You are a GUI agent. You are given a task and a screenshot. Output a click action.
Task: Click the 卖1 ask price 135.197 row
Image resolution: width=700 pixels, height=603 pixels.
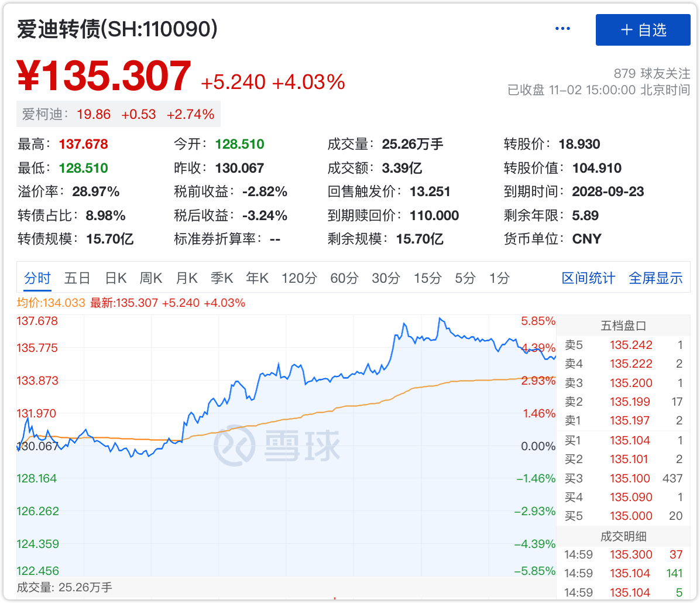(623, 420)
